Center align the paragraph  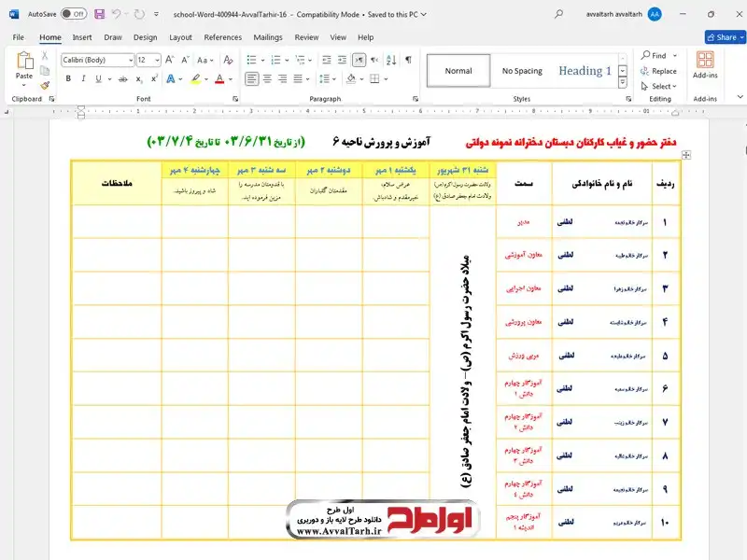point(267,79)
